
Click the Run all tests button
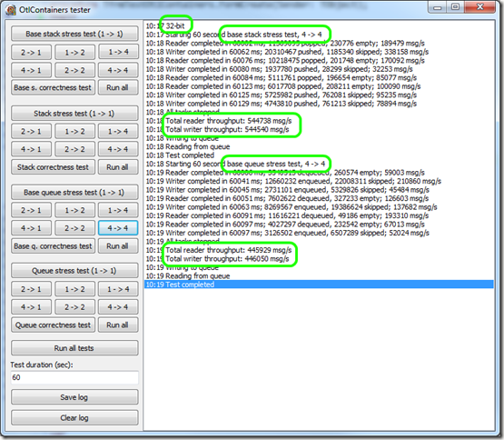pos(74,348)
